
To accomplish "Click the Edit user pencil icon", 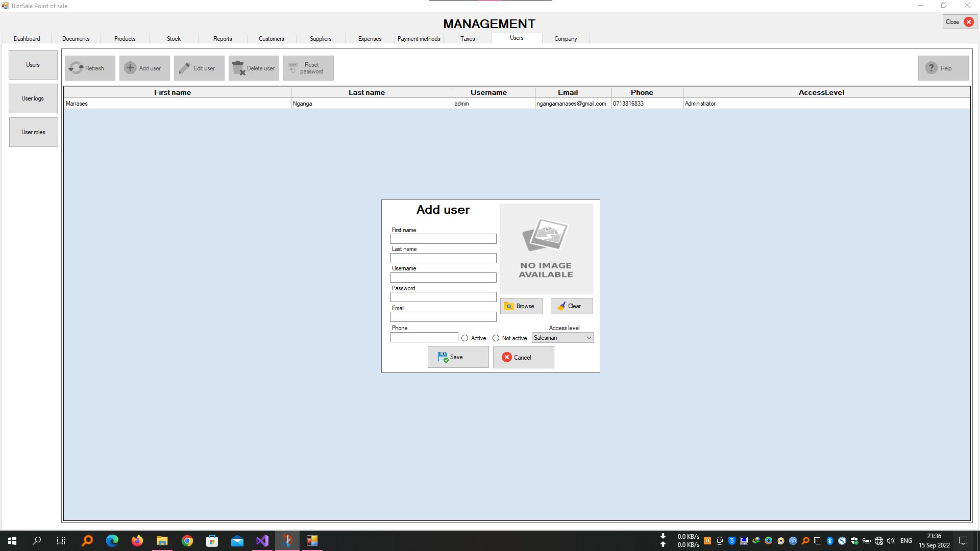I will coord(185,68).
